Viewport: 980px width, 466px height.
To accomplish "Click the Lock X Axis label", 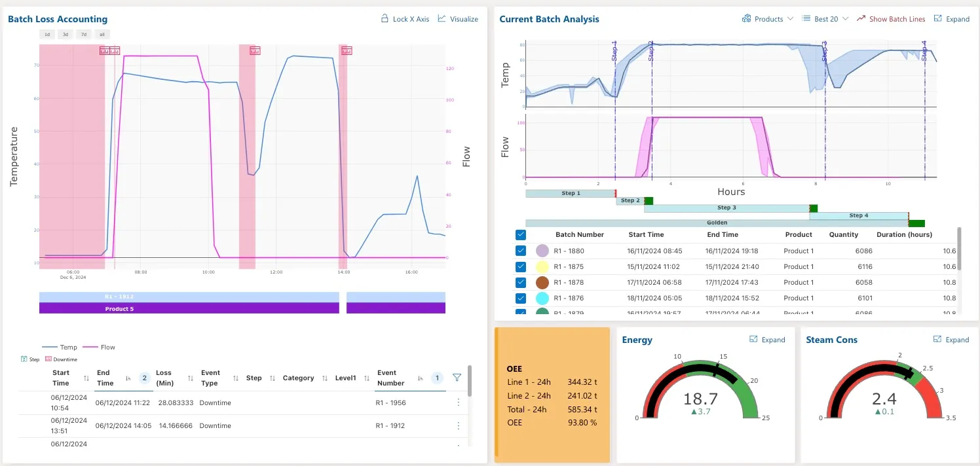I will (x=411, y=19).
